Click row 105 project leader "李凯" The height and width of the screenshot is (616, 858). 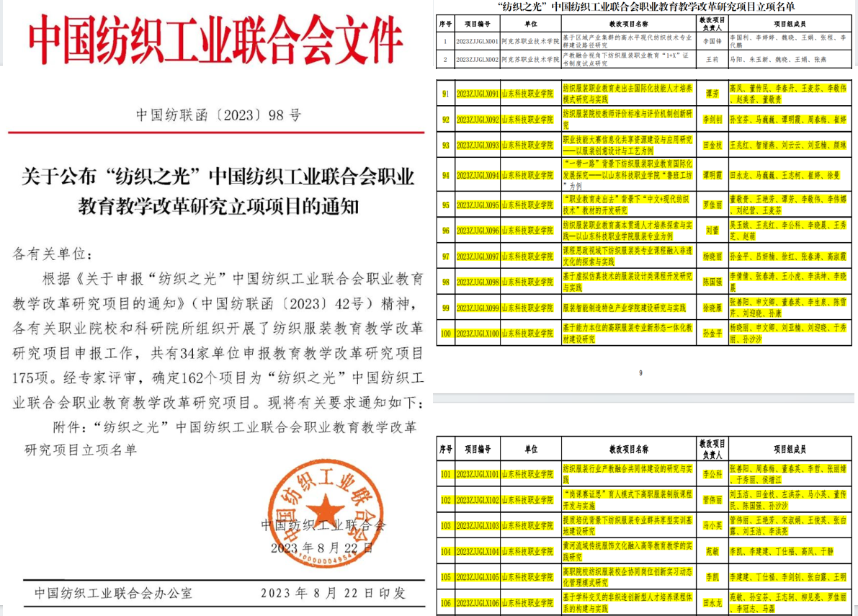712,577
